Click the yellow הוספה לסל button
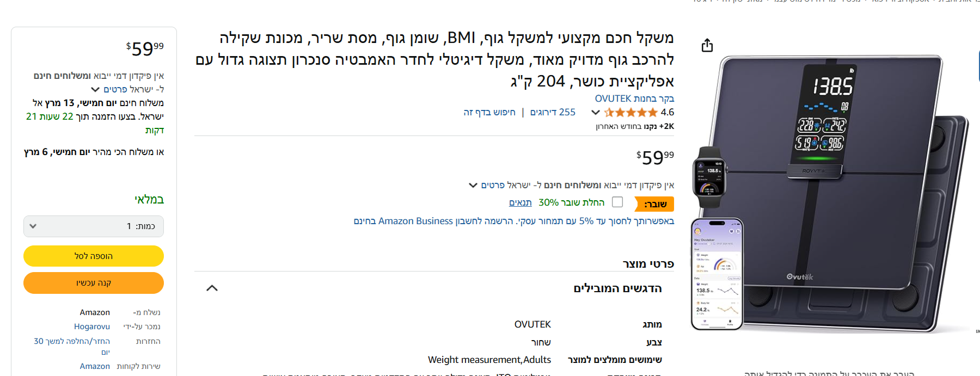Image resolution: width=980 pixels, height=376 pixels. tap(94, 256)
